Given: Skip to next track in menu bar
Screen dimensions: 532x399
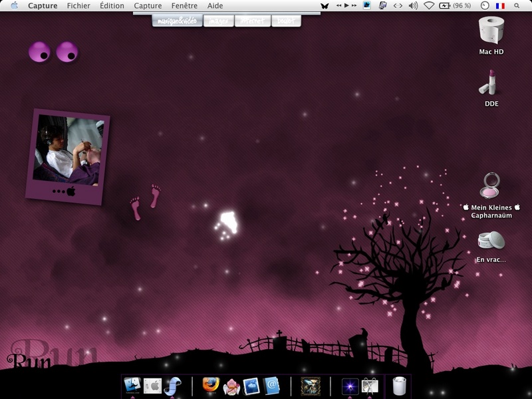Looking at the screenshot, I should tap(355, 5).
